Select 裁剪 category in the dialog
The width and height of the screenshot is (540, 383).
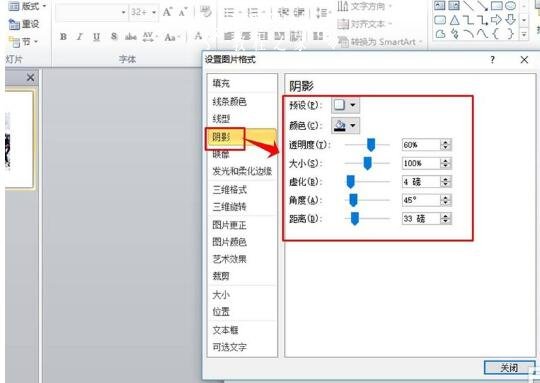[242, 276]
